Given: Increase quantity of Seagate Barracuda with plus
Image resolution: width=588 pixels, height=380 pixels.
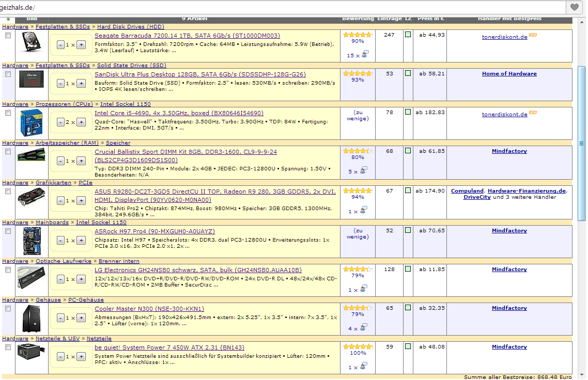Looking at the screenshot, I should (x=81, y=45).
